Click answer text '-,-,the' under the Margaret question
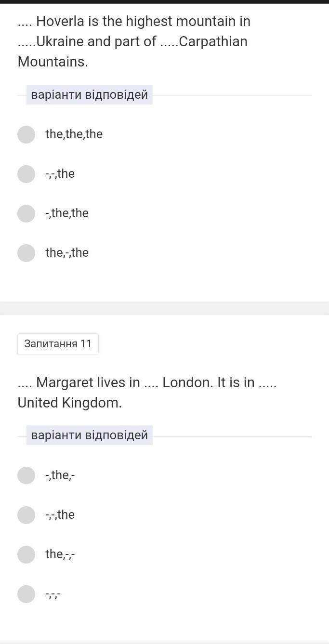The image size is (329, 644). 60,515
